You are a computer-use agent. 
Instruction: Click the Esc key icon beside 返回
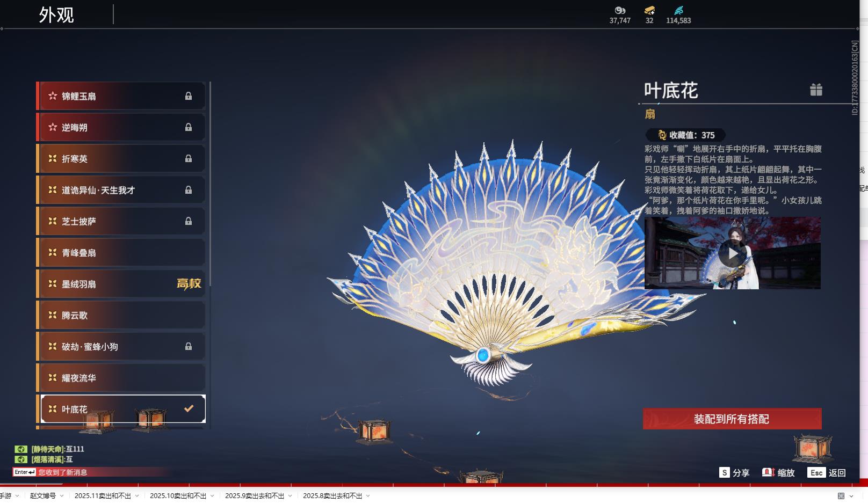pos(816,472)
